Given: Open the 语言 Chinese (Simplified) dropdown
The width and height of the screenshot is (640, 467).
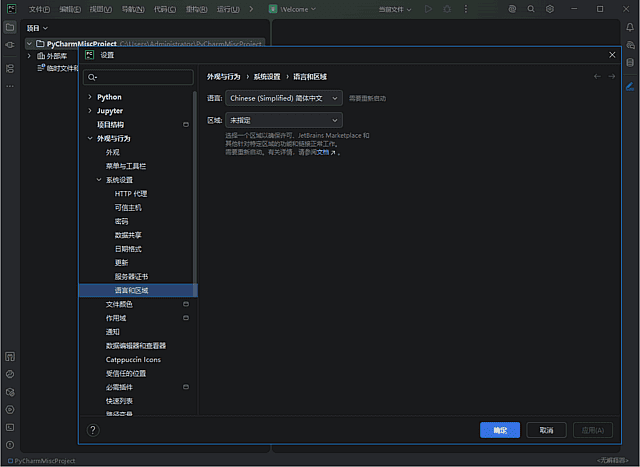Looking at the screenshot, I should [x=284, y=98].
